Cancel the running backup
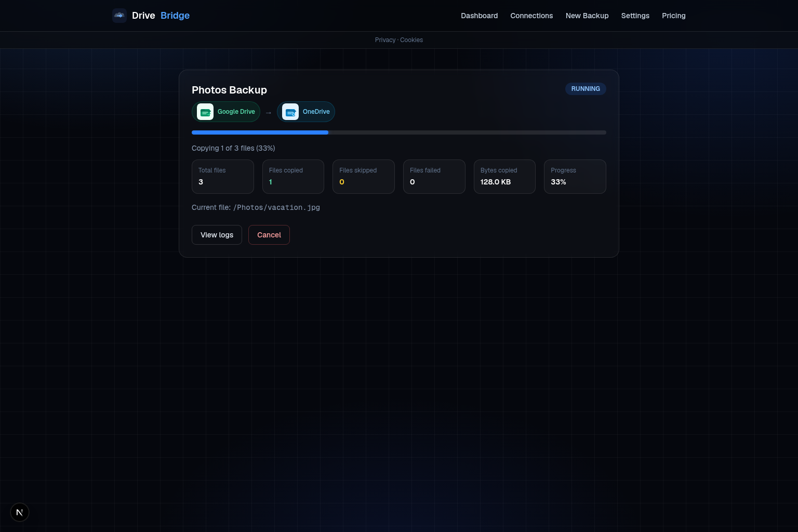The width and height of the screenshot is (798, 532). coord(269,235)
